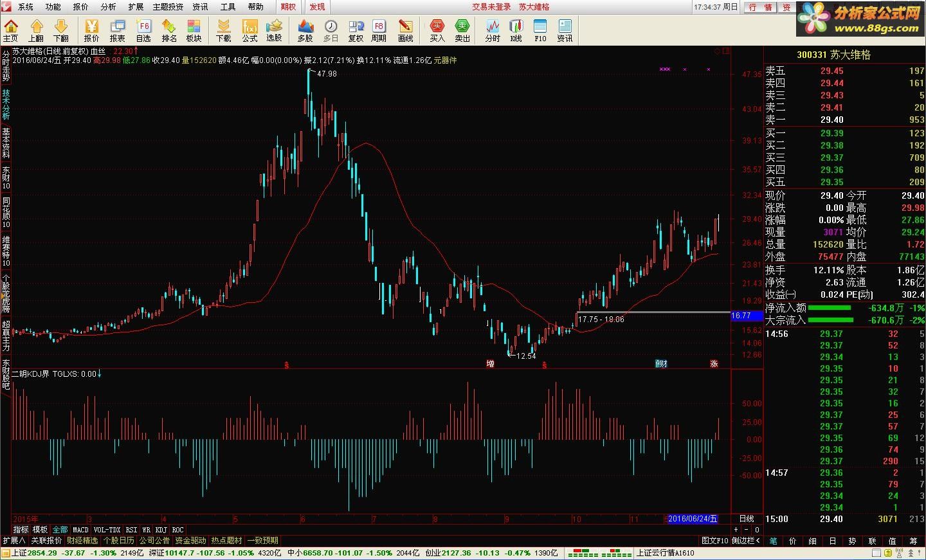Select the 东财10 left sidebar tab

(x=6, y=178)
